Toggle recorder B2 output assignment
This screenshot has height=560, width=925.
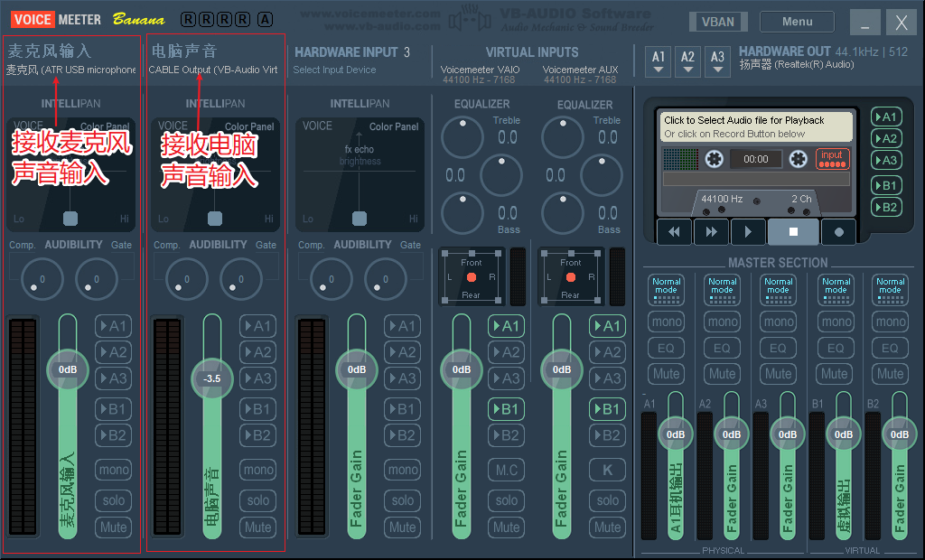[x=886, y=207]
